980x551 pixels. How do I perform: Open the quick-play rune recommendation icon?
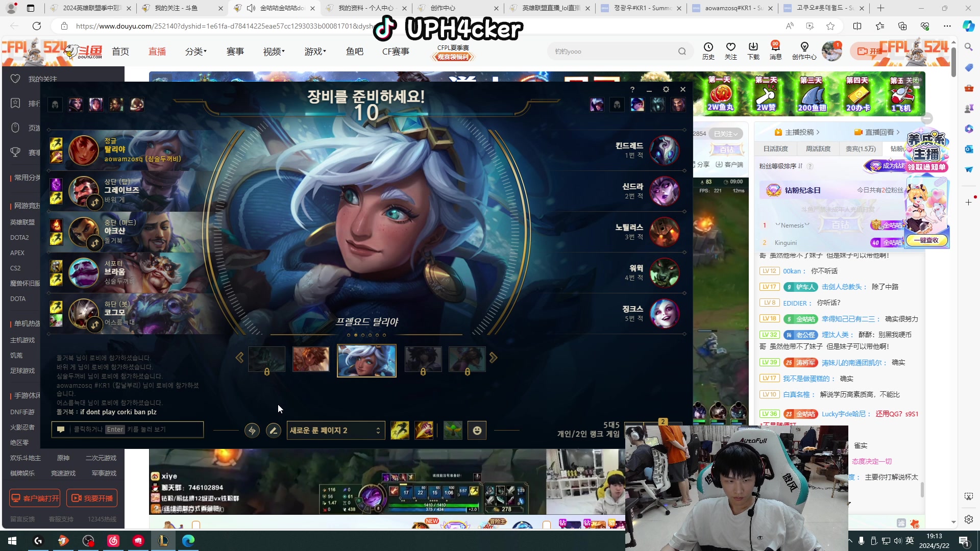252,431
